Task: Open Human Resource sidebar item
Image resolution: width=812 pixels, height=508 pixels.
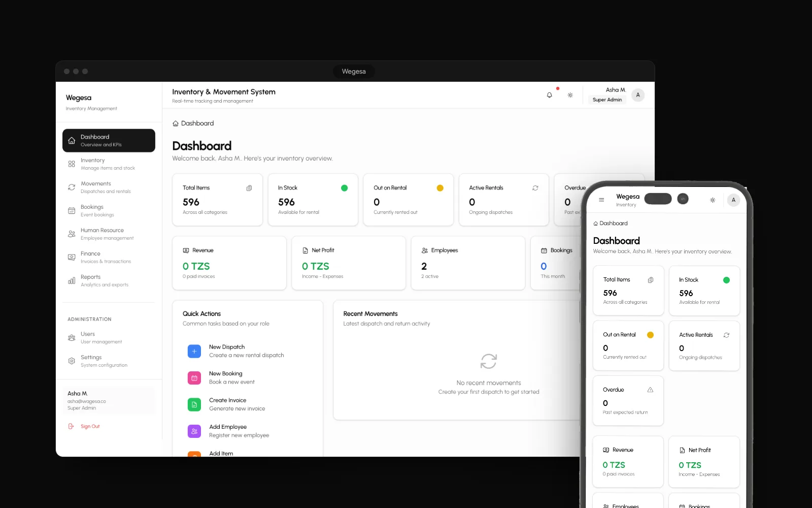Action: point(109,234)
